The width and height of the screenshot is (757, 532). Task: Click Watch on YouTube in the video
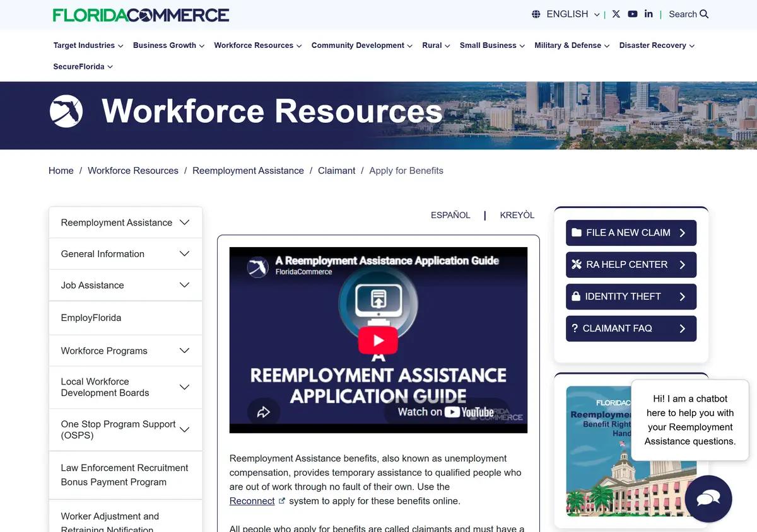446,412
